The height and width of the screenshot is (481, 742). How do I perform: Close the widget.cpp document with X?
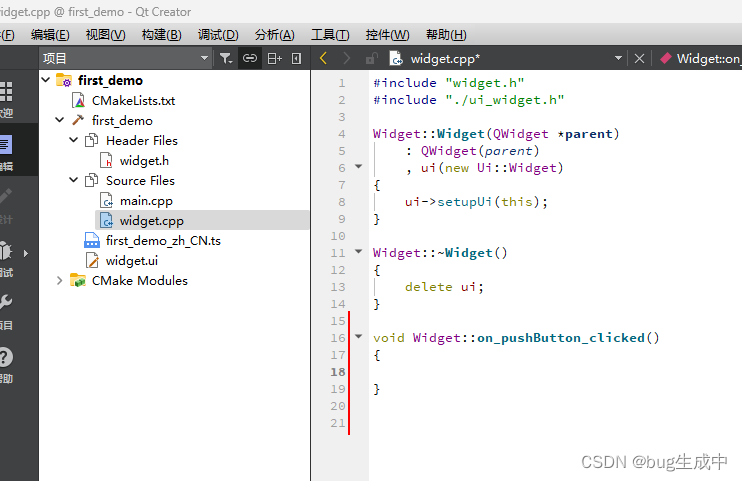point(639,59)
